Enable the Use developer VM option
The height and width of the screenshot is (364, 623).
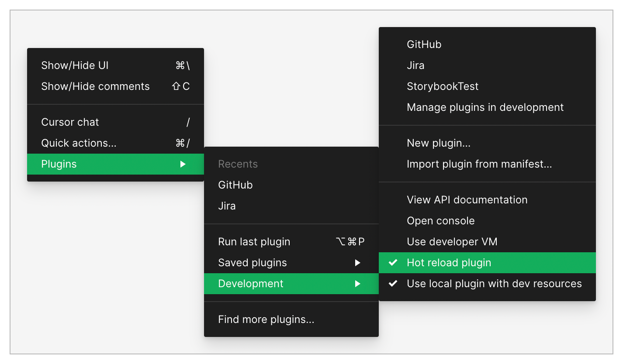click(x=452, y=242)
